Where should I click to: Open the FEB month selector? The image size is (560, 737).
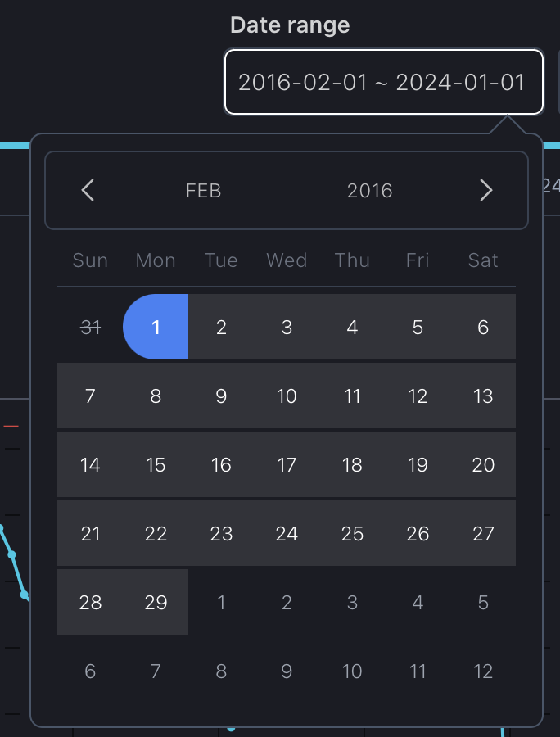[204, 191]
